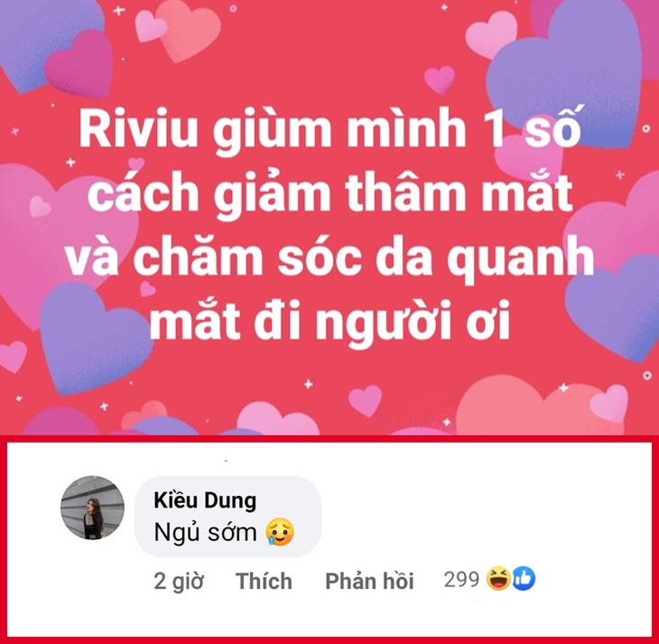Select the laughing Haha reaction icon
Image resolution: width=659 pixels, height=644 pixels.
click(x=498, y=579)
